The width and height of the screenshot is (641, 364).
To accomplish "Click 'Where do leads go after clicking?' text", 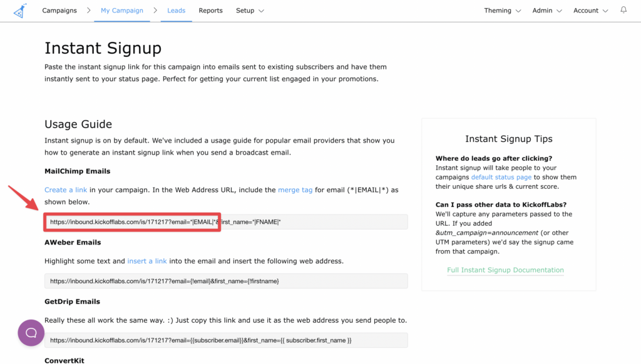I will [x=494, y=158].
